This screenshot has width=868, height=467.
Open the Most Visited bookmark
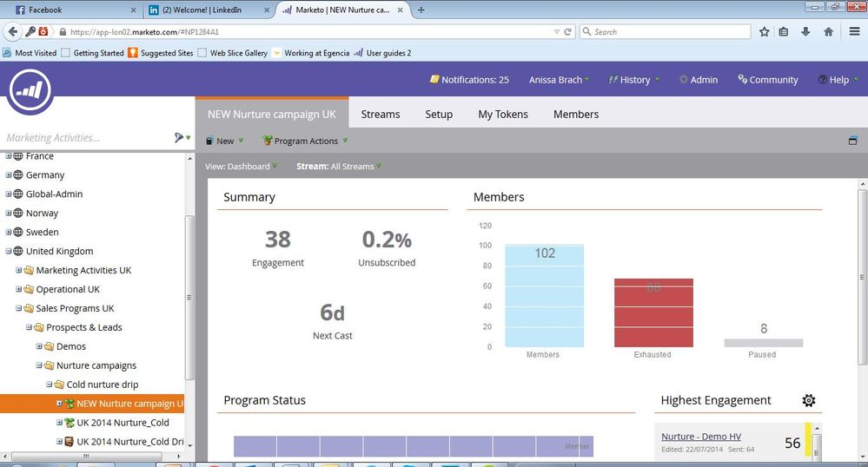(x=30, y=53)
